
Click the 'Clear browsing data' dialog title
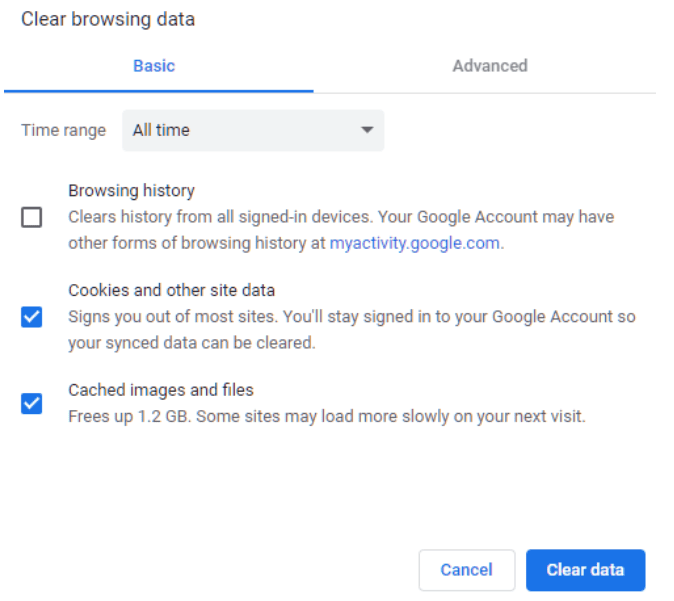tap(108, 19)
